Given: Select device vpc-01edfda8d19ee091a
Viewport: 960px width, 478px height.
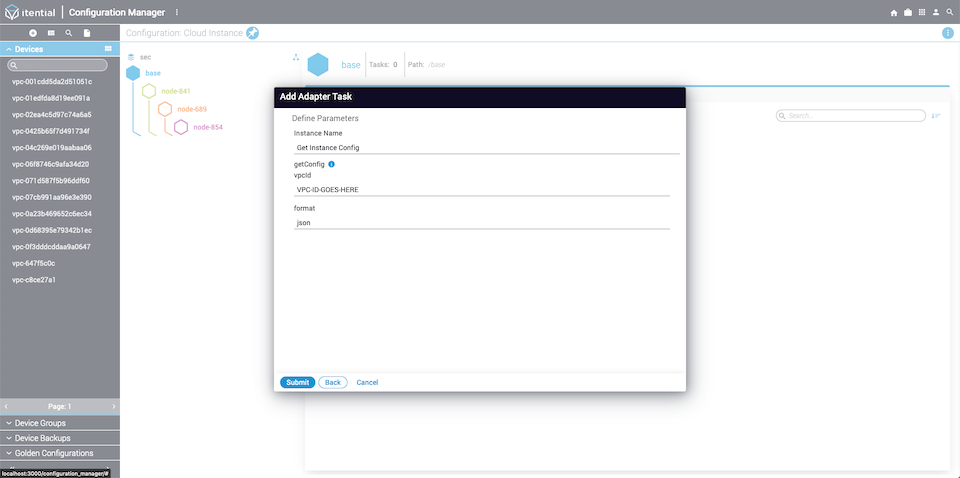Looking at the screenshot, I should click(x=51, y=98).
